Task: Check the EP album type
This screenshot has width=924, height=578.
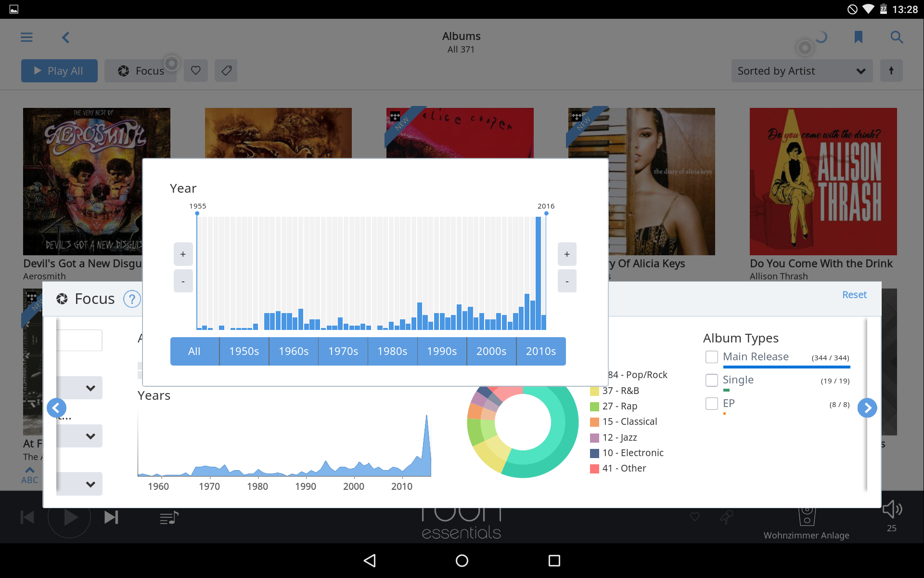Action: [x=712, y=403]
